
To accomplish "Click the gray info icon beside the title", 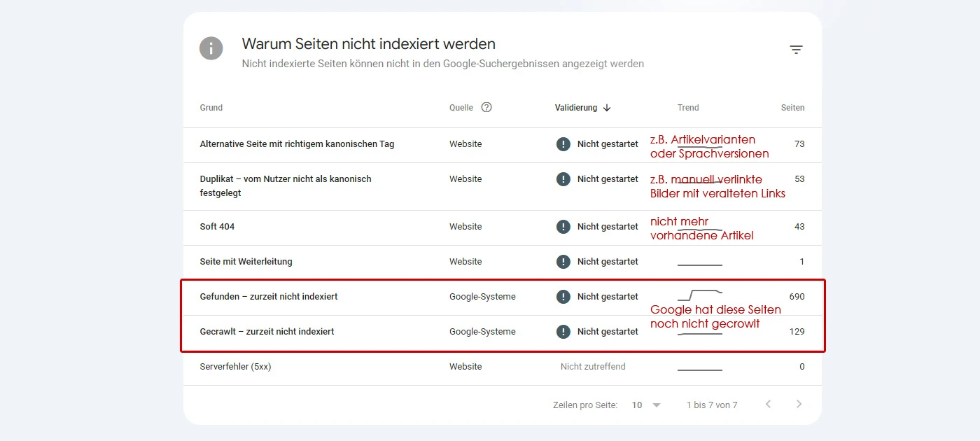I will (211, 48).
